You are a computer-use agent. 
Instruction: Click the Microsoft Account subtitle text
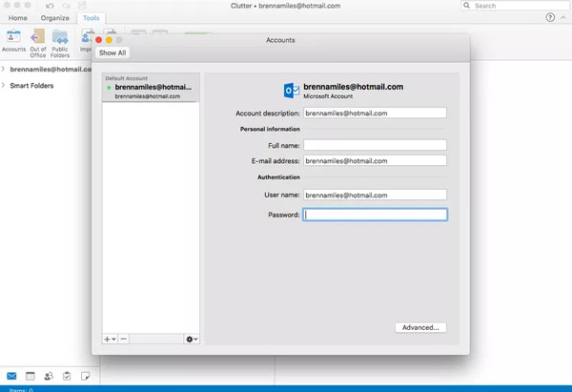(328, 96)
